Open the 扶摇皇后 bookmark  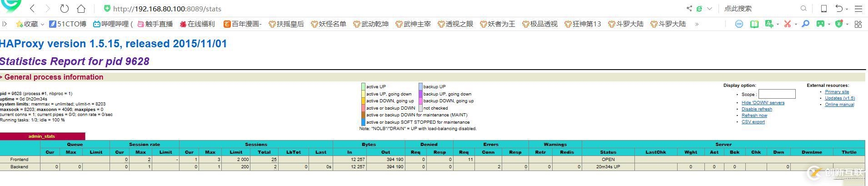tap(286, 24)
